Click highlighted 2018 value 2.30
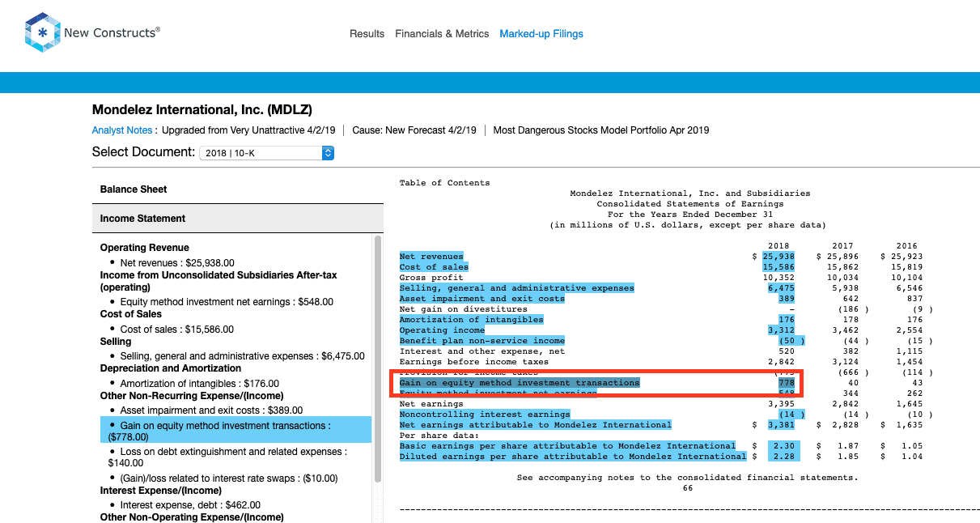The height and width of the screenshot is (523, 980). [783, 446]
